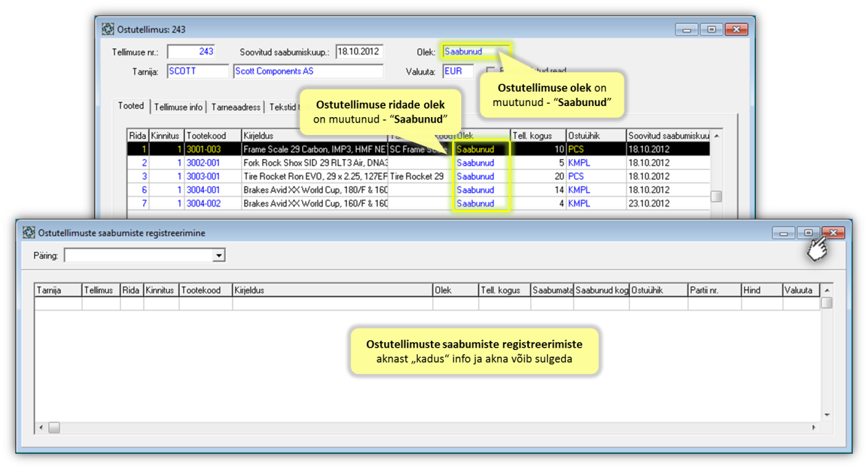Click Brakes Avid XX World Cup 160/F description
Viewport: 868px width, 469px height.
[x=315, y=204]
